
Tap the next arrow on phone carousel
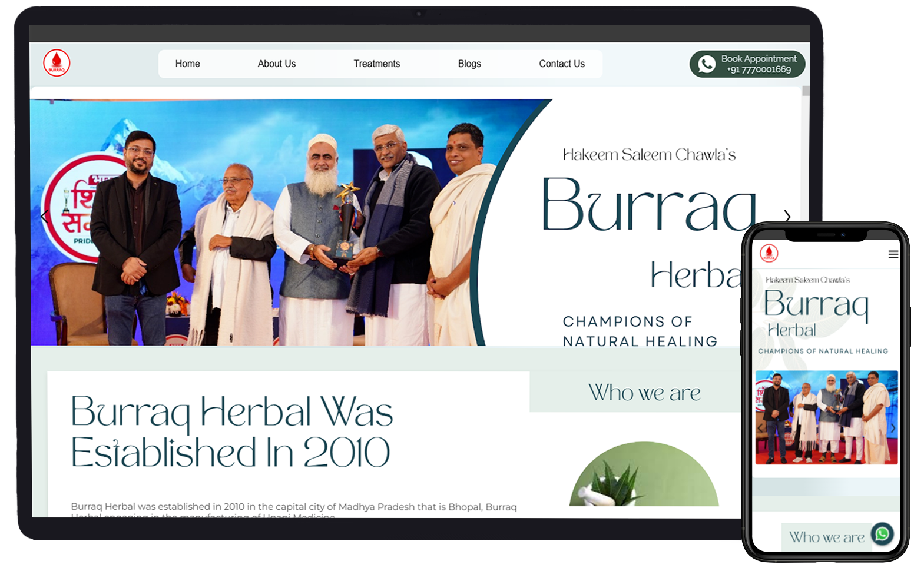pos(892,428)
